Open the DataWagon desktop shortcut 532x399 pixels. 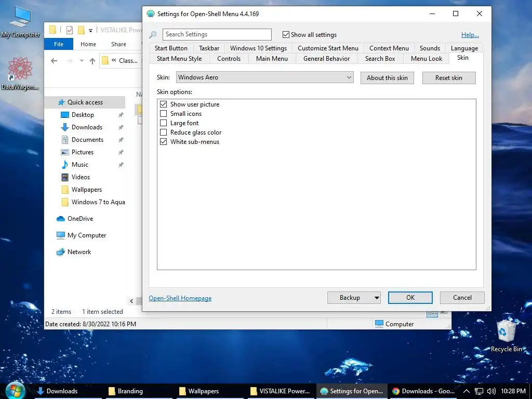(20, 74)
